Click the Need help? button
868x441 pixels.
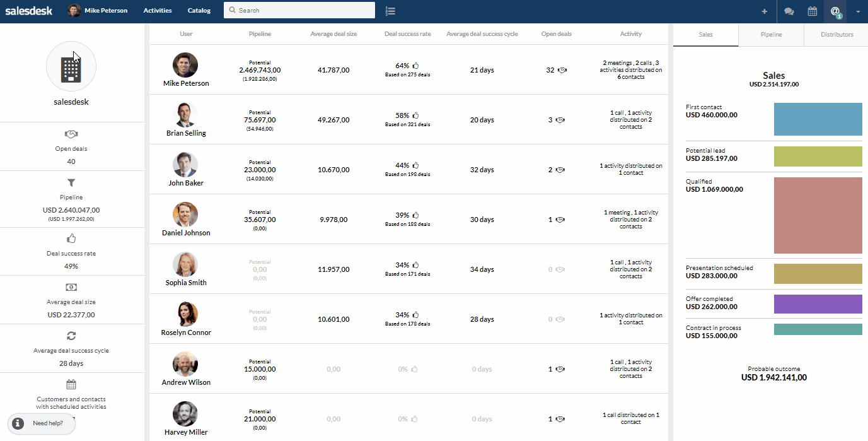[42, 423]
